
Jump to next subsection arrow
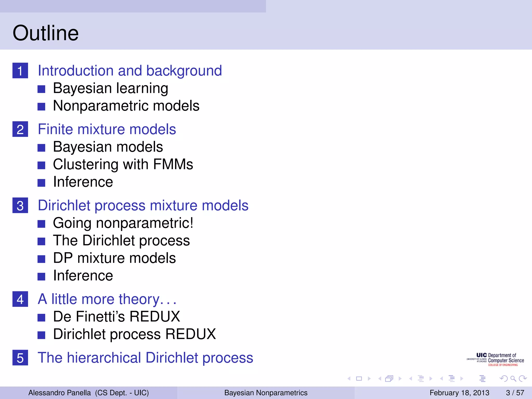coord(431,378)
